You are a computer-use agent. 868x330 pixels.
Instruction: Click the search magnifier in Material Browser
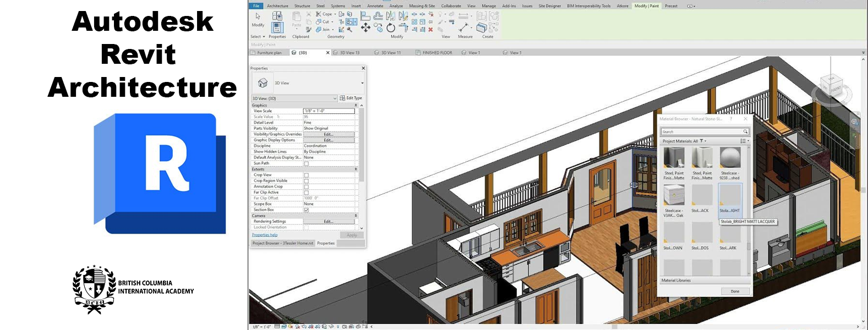745,131
